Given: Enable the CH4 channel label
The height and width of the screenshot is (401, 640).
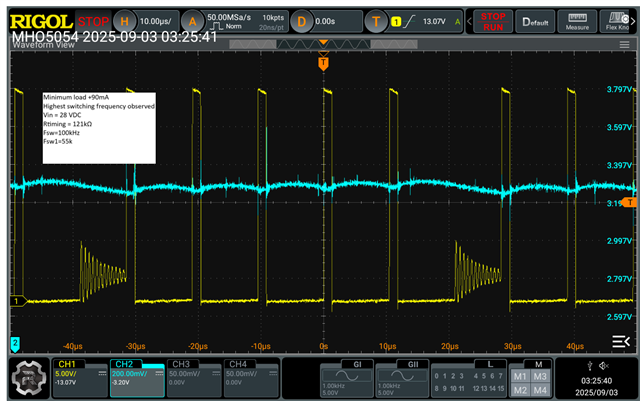Looking at the screenshot, I should pos(238,364).
